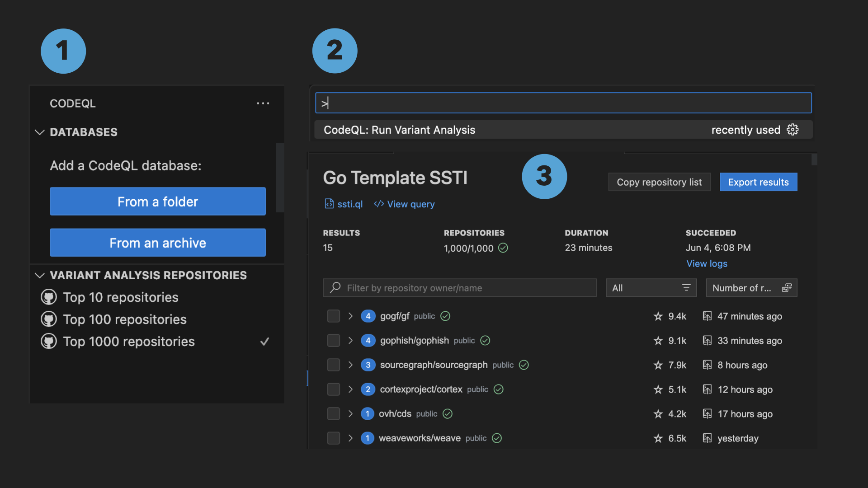Screen dimensions: 868x488
Task: Click GitHub icon next to Top 100 repositories
Action: tap(49, 319)
